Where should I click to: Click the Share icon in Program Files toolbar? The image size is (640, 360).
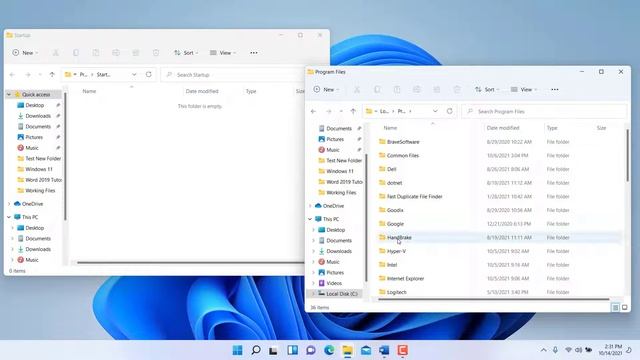point(437,89)
